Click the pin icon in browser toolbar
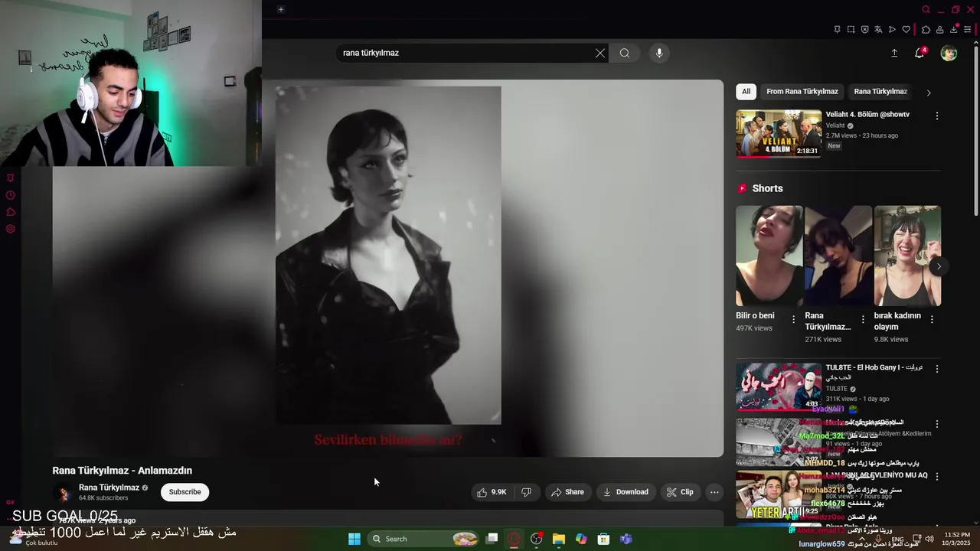The height and width of the screenshot is (551, 980). pos(837,30)
